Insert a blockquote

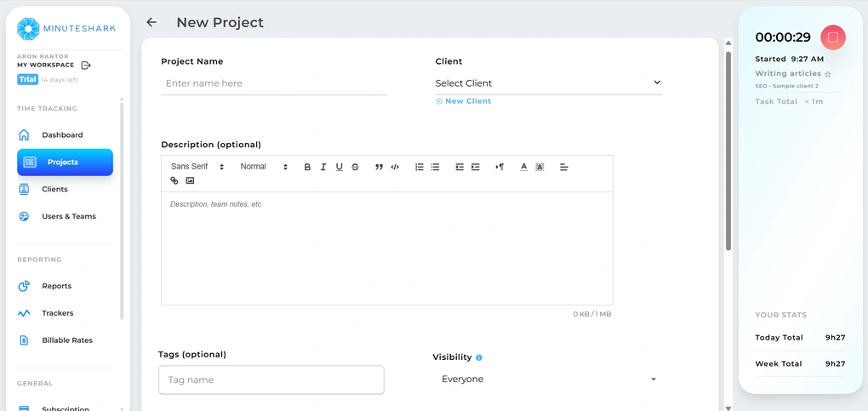380,167
